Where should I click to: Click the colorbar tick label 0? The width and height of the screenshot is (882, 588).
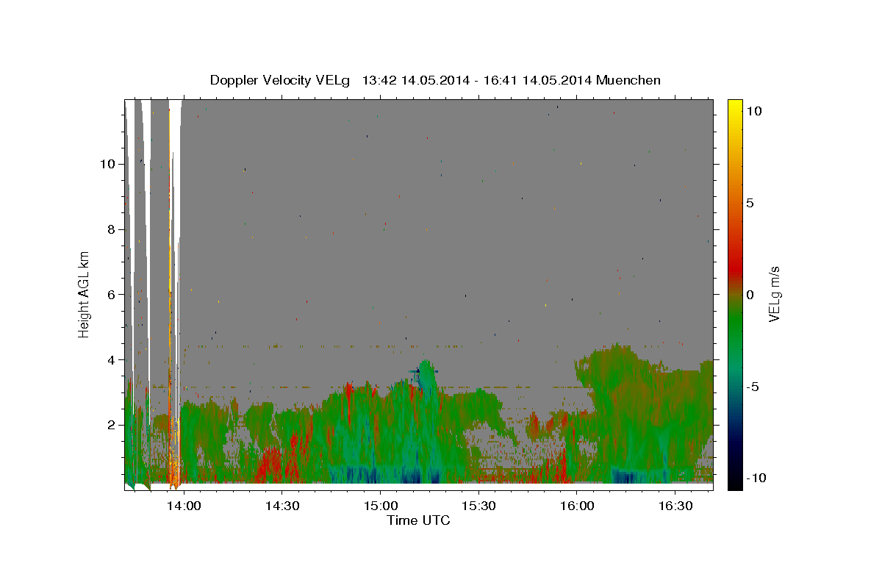750,294
